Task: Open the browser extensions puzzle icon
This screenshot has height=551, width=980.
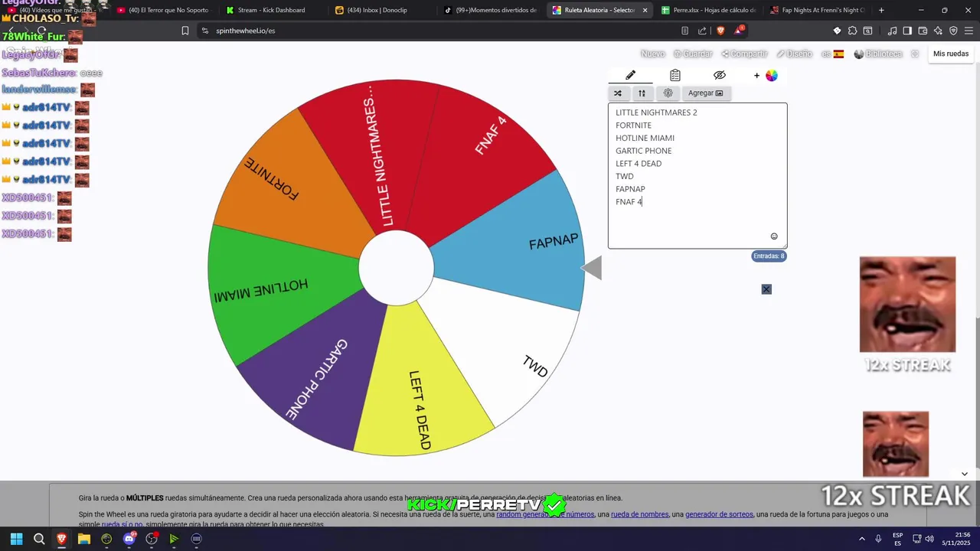Action: click(x=852, y=31)
